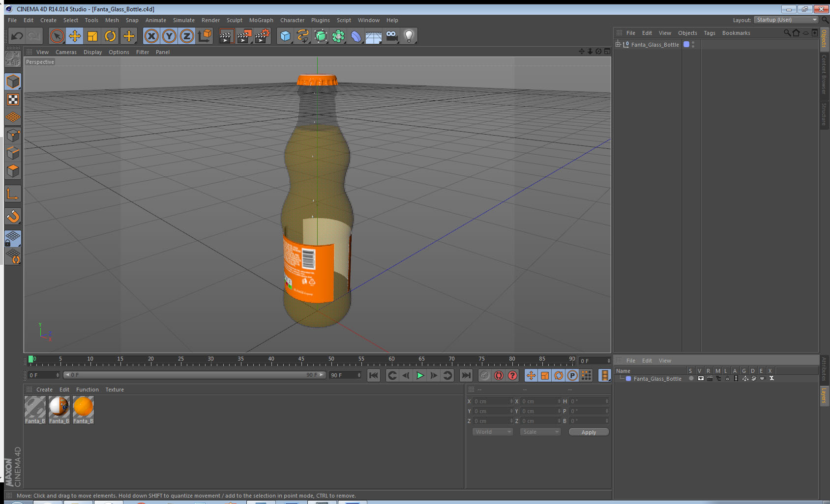
Task: Select the orange Fanta material thumbnail
Action: pyautogui.click(x=83, y=410)
